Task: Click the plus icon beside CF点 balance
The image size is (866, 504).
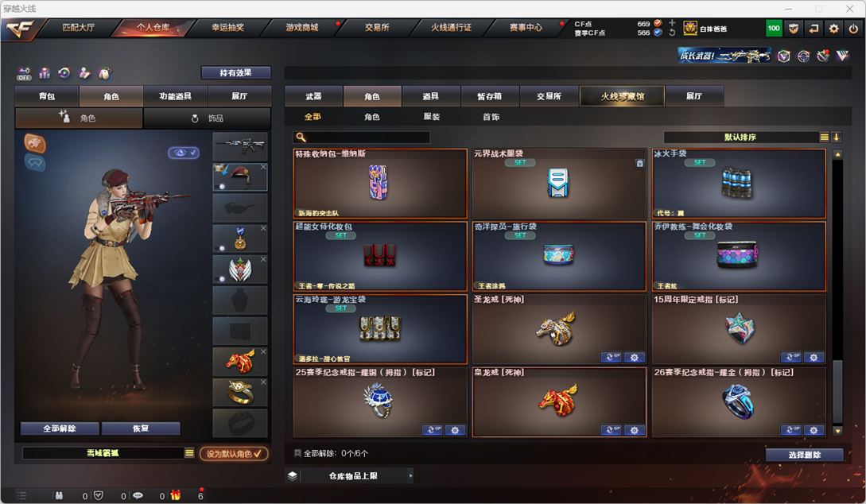Action: (672, 23)
